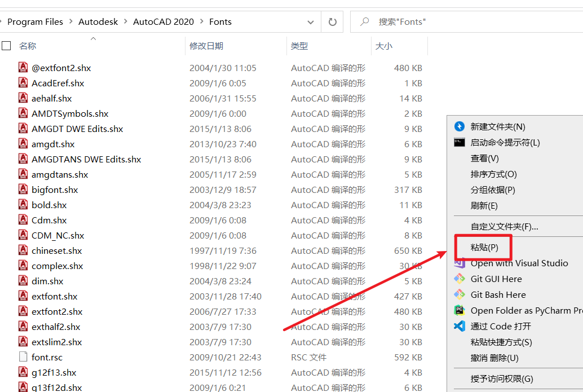
Task: Click the search magnifier icon
Action: pyautogui.click(x=365, y=21)
